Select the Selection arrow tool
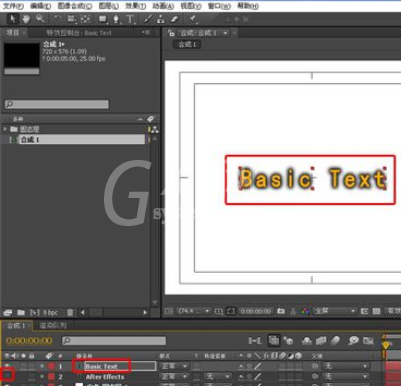The height and width of the screenshot is (386, 401). click(13, 19)
